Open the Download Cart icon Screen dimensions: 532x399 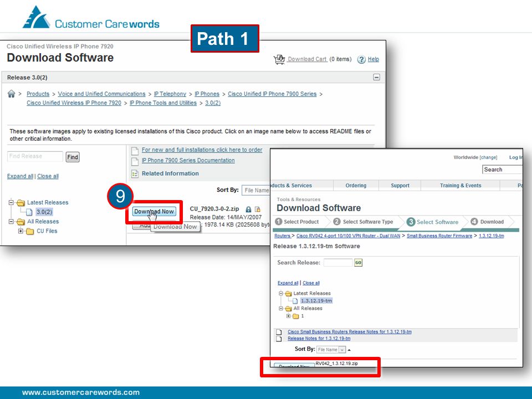pos(279,59)
